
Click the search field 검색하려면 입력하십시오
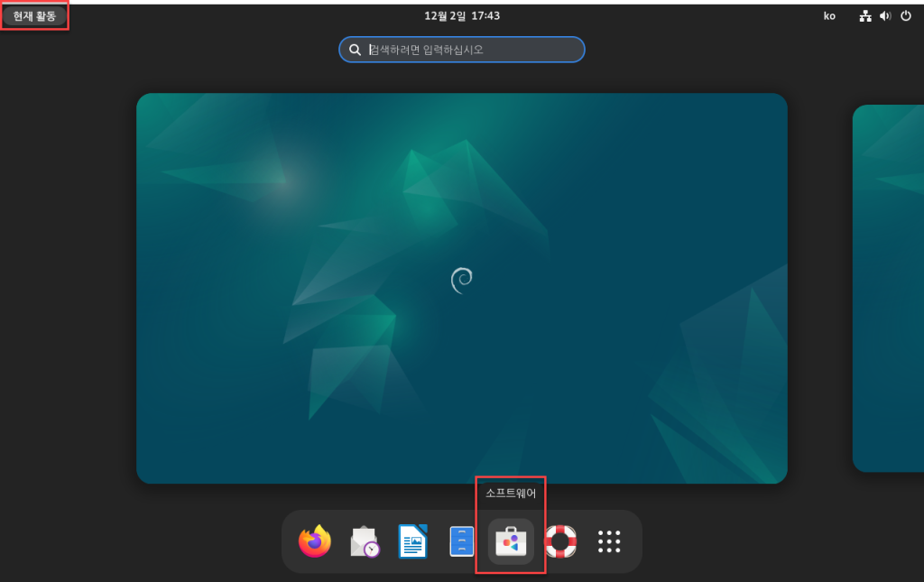click(x=462, y=50)
